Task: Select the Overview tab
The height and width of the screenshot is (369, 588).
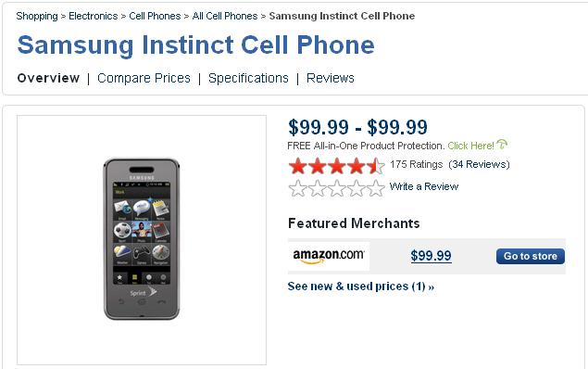Action: tap(48, 78)
